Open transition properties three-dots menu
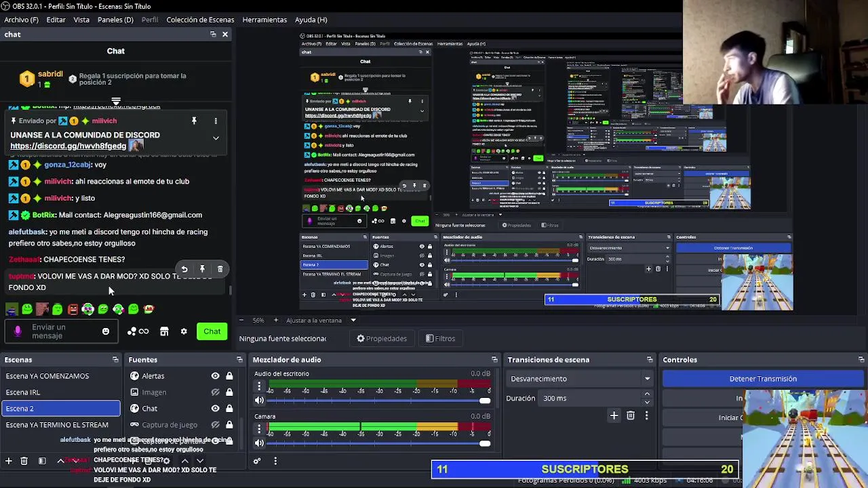868x488 pixels. pyautogui.click(x=646, y=415)
